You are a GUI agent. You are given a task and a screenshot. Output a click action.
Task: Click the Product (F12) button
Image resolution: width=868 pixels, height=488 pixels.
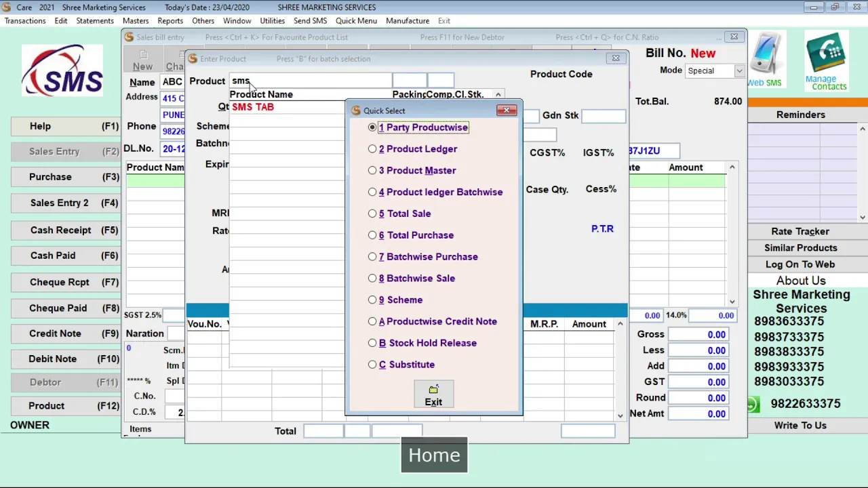click(x=66, y=405)
